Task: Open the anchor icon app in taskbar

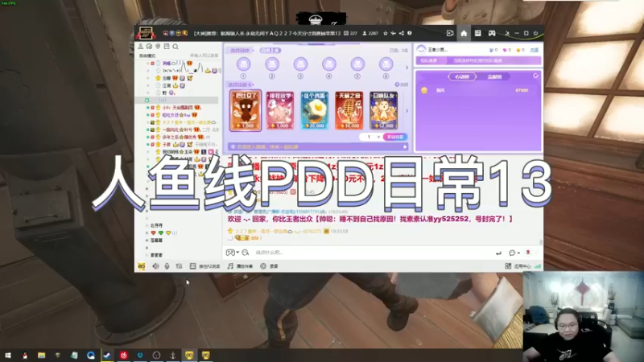Action: (x=173, y=356)
